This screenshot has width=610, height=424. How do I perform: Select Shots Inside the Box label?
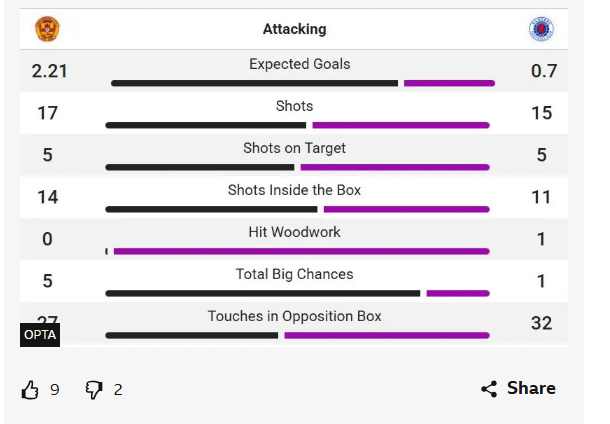tap(294, 190)
